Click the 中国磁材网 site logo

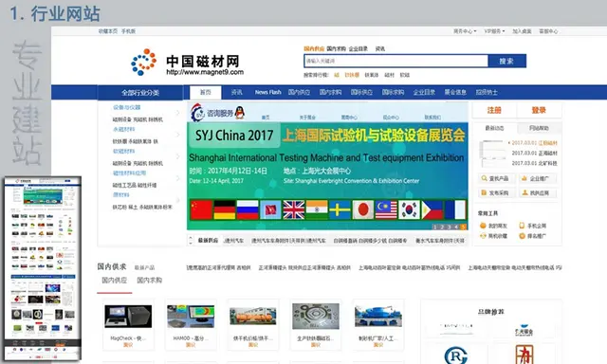[x=188, y=62]
